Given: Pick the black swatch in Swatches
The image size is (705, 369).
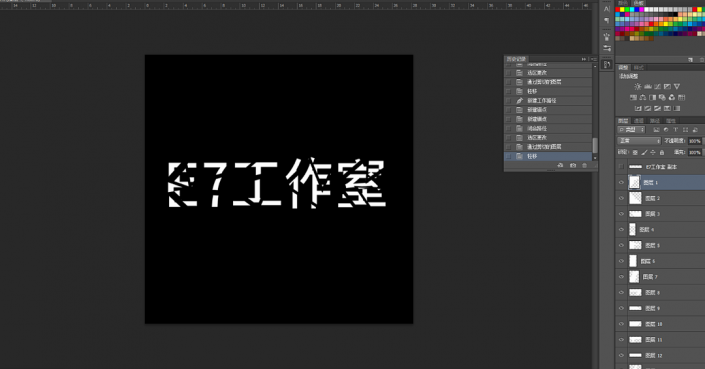Looking at the screenshot, I should [676, 14].
